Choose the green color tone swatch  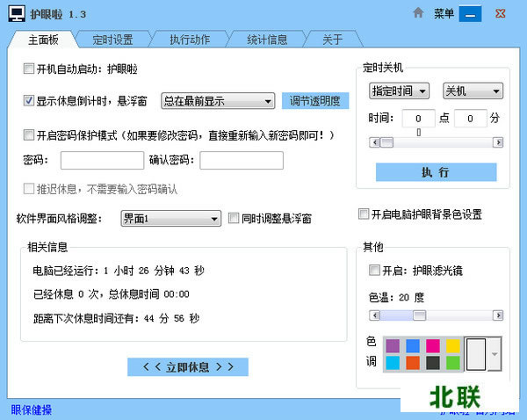coord(452,362)
